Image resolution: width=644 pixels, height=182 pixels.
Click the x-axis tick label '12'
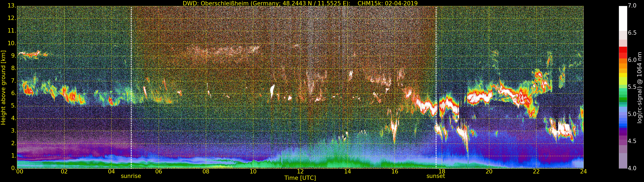300,172
